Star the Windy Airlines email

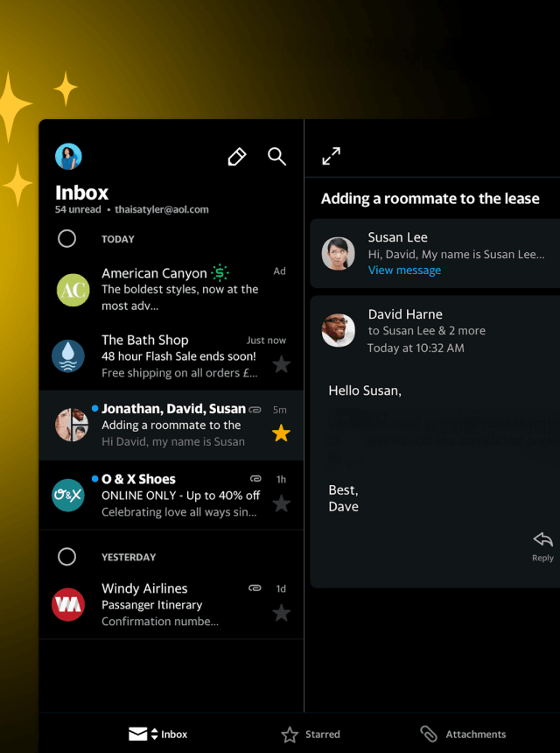[x=281, y=613]
